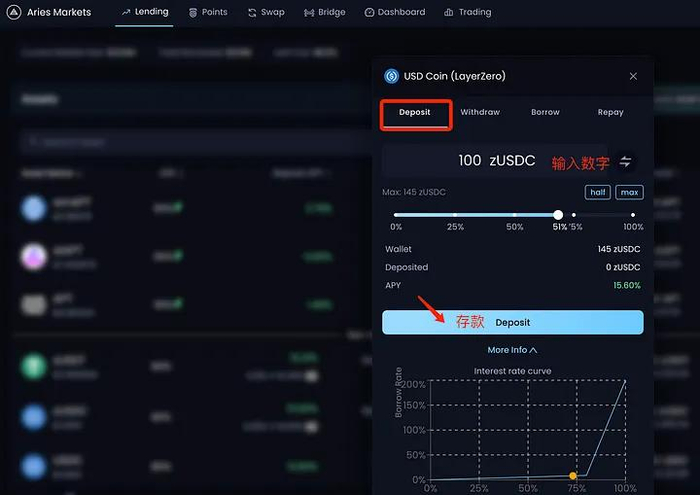Open the Bridge page
Viewport: 700px width, 495px height.
point(325,13)
